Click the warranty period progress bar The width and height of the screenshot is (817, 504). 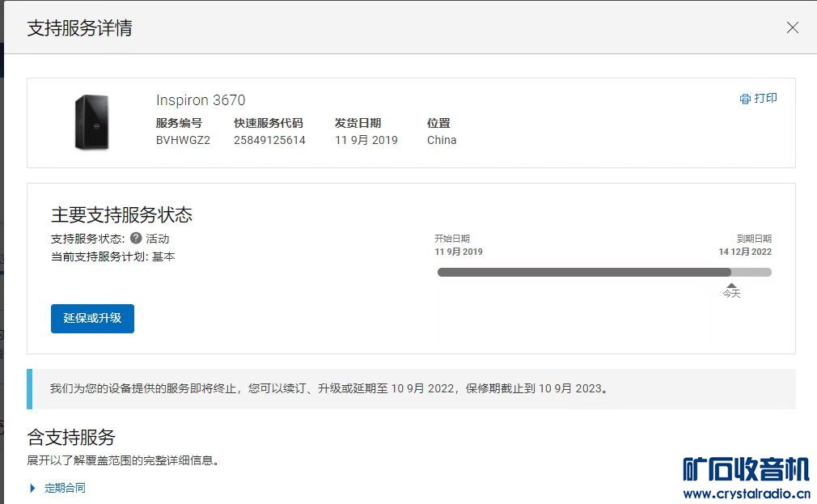click(x=604, y=272)
